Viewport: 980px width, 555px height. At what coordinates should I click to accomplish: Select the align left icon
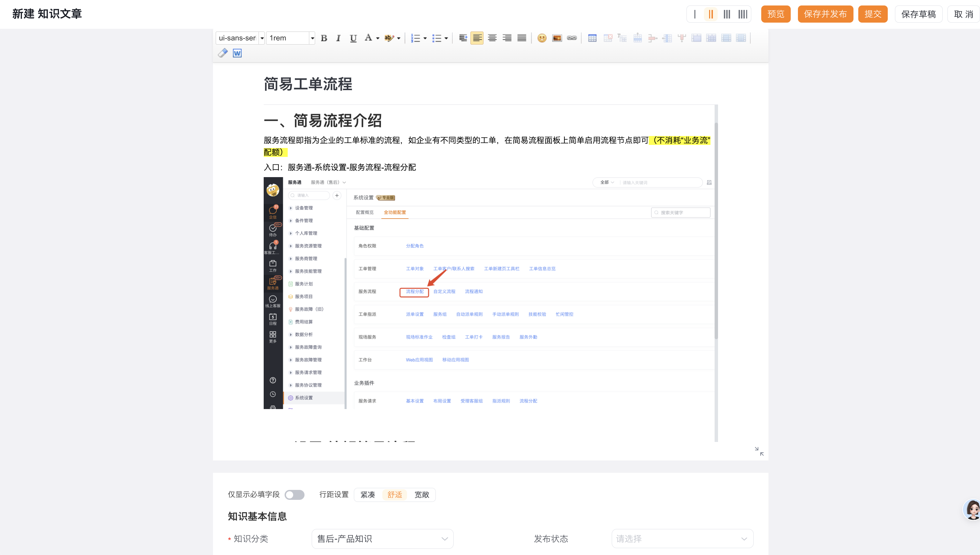[x=477, y=38]
